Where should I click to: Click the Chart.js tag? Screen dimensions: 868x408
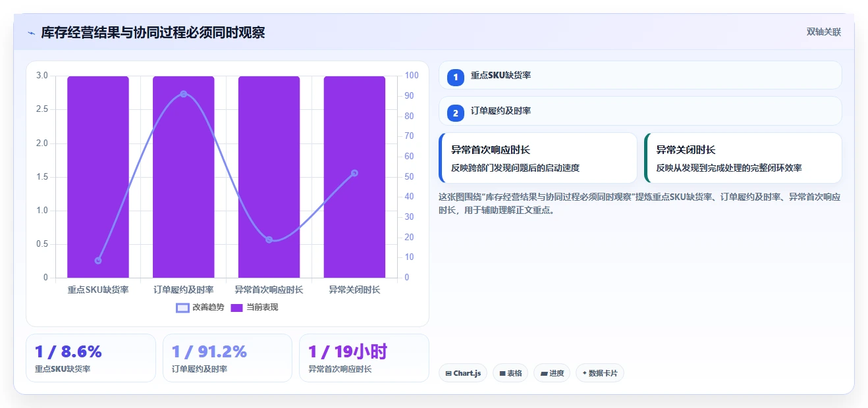tap(463, 373)
